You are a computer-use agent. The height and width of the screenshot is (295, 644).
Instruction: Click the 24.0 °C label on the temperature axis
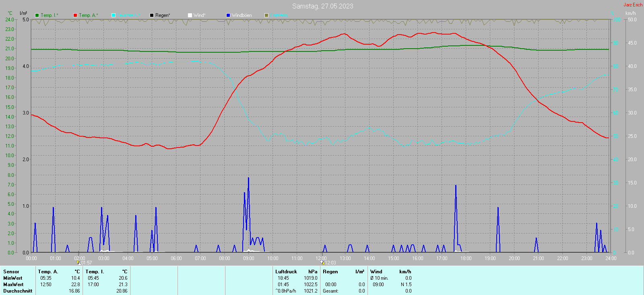pos(10,19)
